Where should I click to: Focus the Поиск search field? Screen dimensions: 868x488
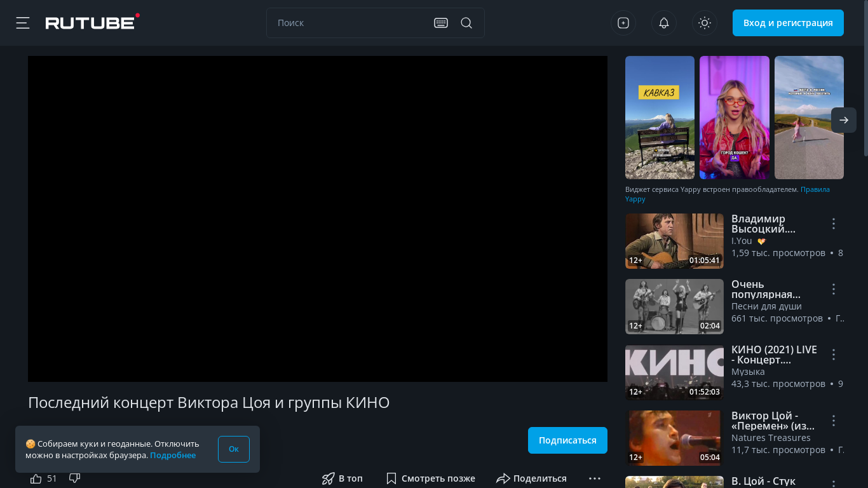(349, 23)
